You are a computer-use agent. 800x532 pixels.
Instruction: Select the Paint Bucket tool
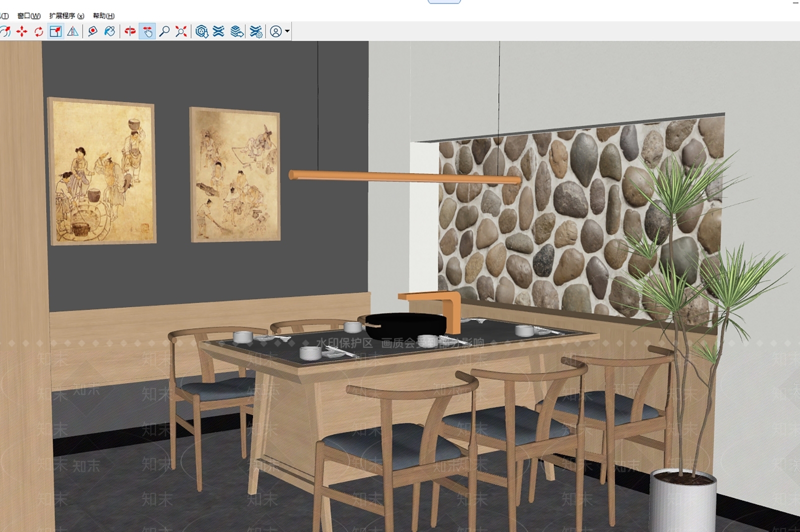coord(109,31)
